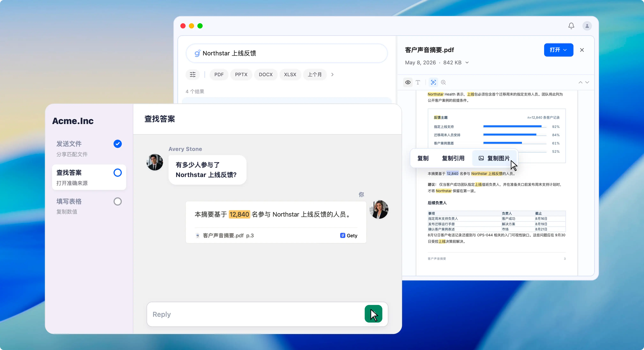The image size is (644, 350).
Task: Click the zoom-in magnifier icon
Action: coord(443,82)
